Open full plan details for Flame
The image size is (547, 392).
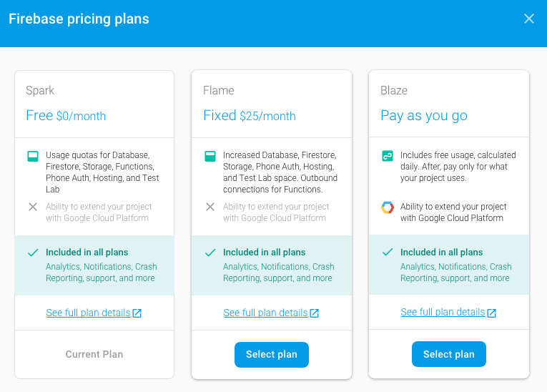[x=265, y=313]
